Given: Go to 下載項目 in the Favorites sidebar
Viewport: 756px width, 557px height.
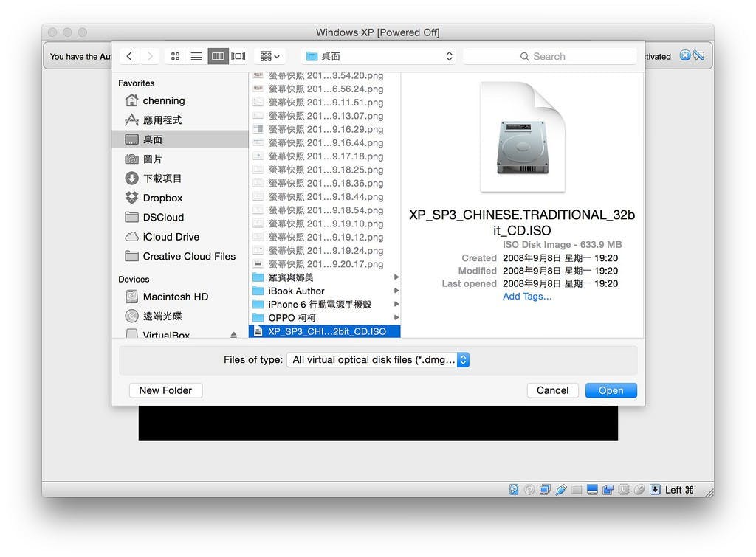Looking at the screenshot, I should click(x=162, y=179).
